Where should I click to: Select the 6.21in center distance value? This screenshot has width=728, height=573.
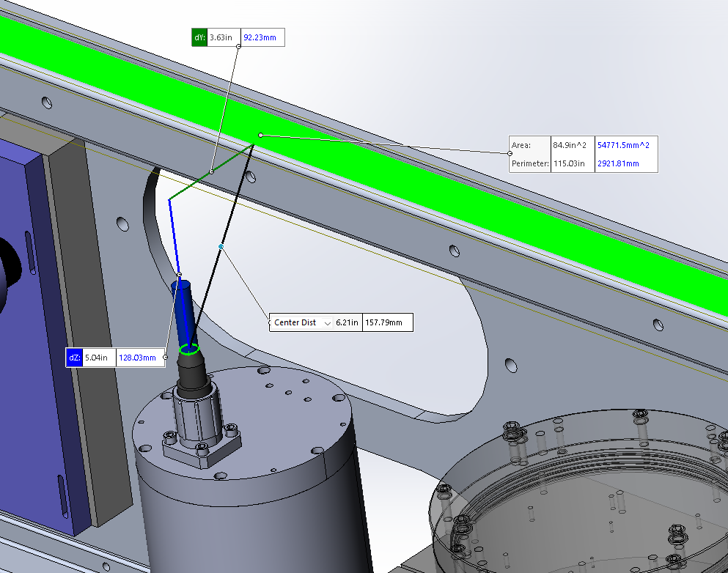347,322
